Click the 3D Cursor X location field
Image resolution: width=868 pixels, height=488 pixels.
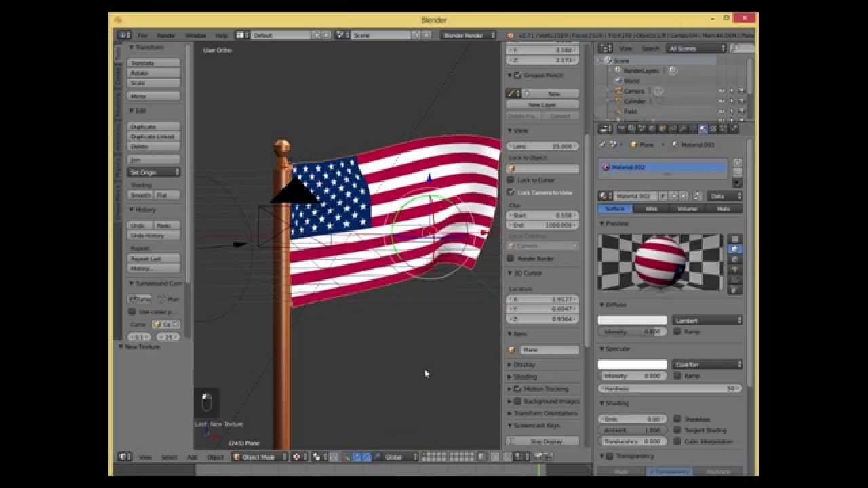tap(543, 299)
